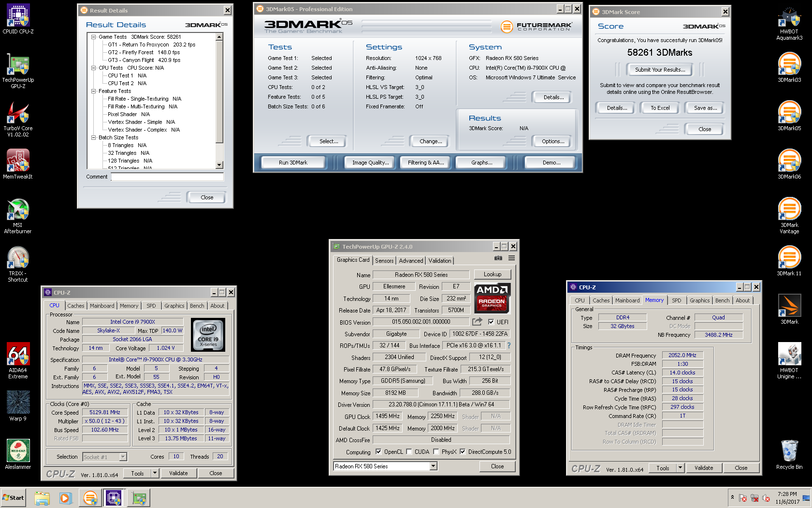
Task: Launch 3DMark Vantage desktop shortcut
Action: pos(789,216)
